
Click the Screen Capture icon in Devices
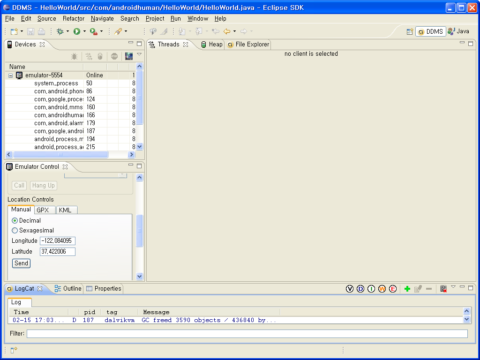point(129,56)
